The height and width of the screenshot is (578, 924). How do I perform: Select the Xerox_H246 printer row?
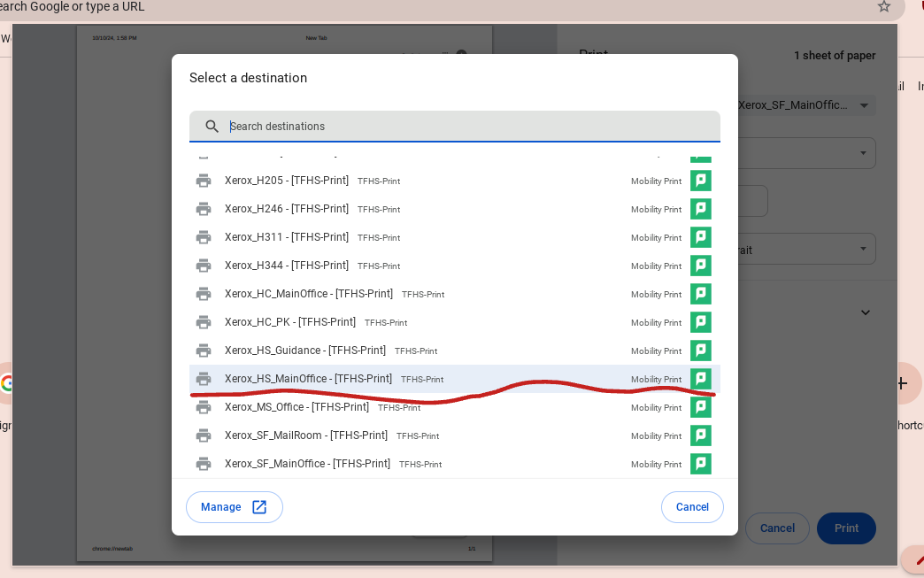click(454, 209)
